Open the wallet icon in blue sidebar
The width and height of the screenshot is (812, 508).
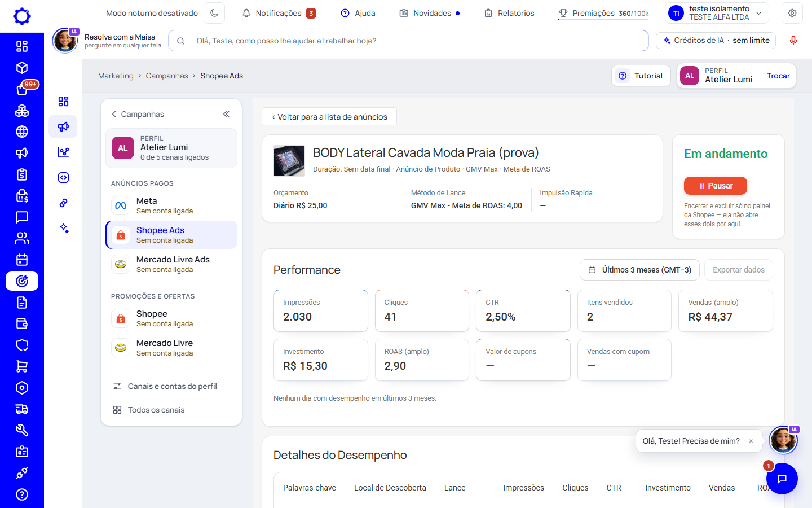(x=22, y=323)
